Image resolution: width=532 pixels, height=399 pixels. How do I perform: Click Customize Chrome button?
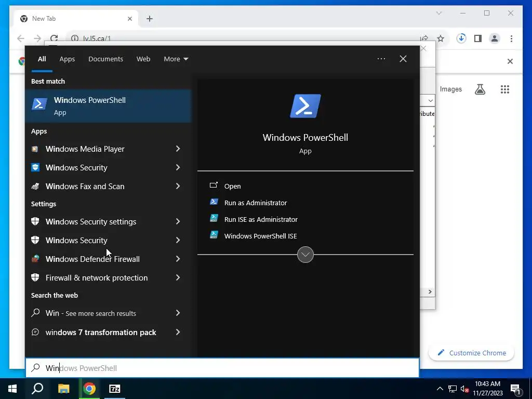tap(472, 353)
